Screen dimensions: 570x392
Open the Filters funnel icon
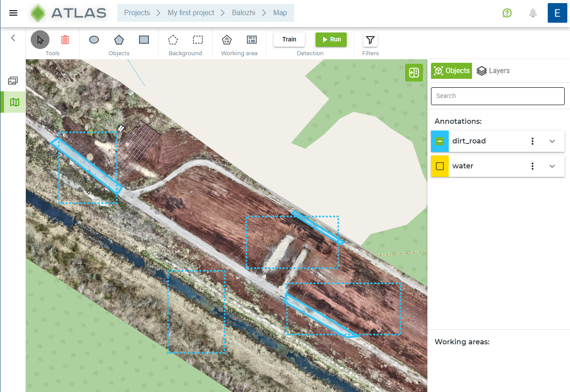pyautogui.click(x=370, y=40)
